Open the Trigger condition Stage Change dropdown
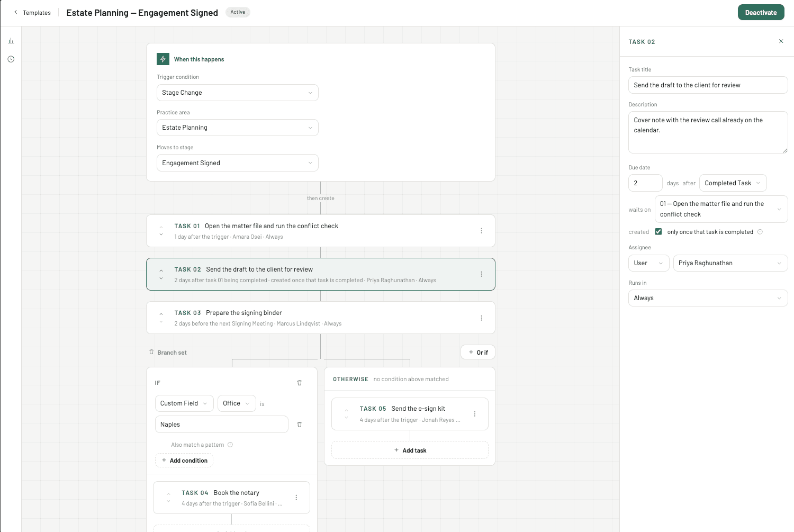This screenshot has width=794, height=532. point(238,93)
